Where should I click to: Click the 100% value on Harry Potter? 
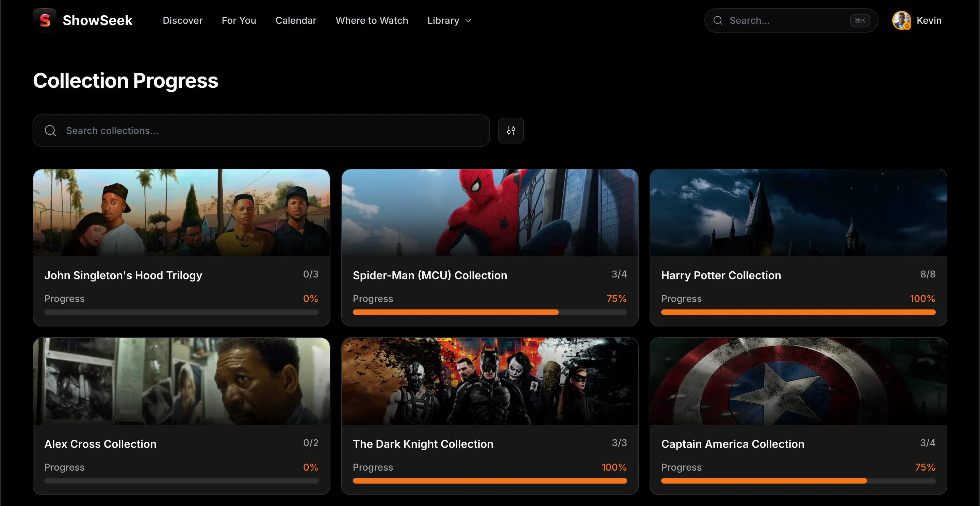click(x=922, y=299)
